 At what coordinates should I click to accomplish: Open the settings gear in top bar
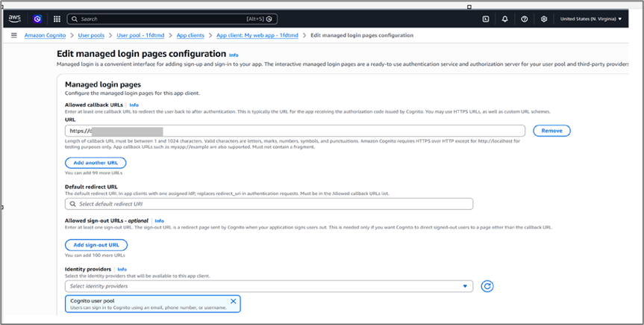tap(544, 19)
